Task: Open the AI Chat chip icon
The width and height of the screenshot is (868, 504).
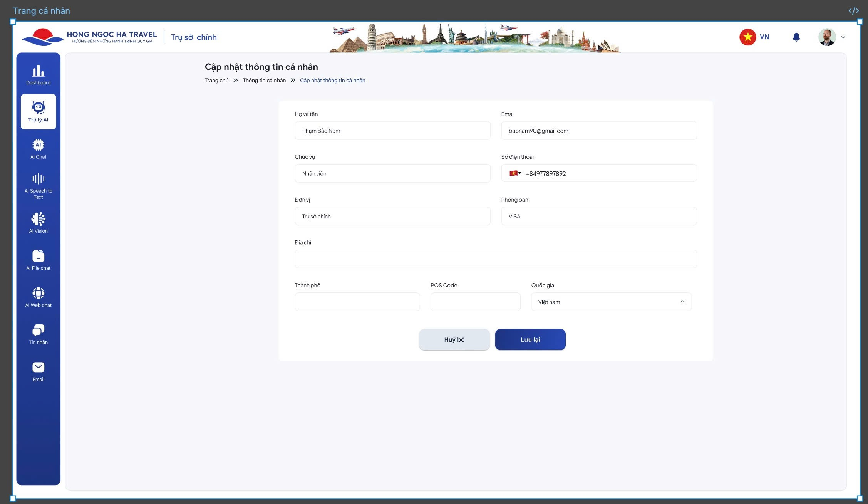Action: click(x=38, y=145)
